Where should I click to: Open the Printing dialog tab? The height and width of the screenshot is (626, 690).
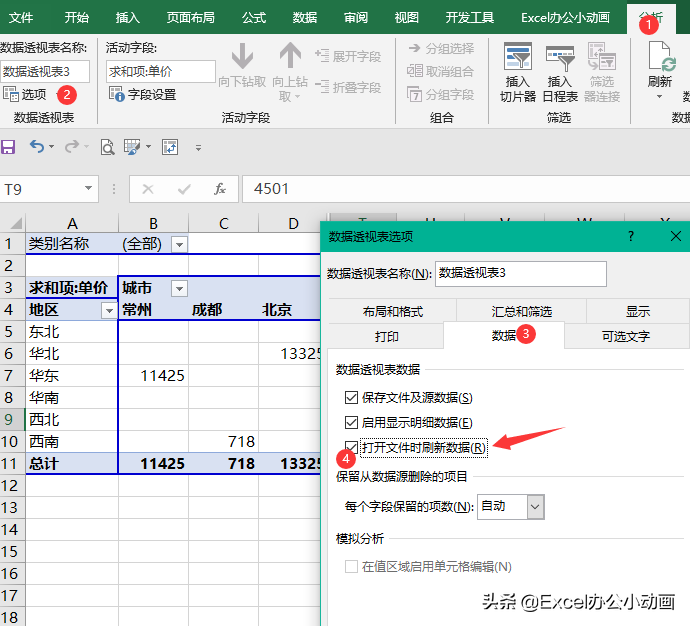pos(386,337)
